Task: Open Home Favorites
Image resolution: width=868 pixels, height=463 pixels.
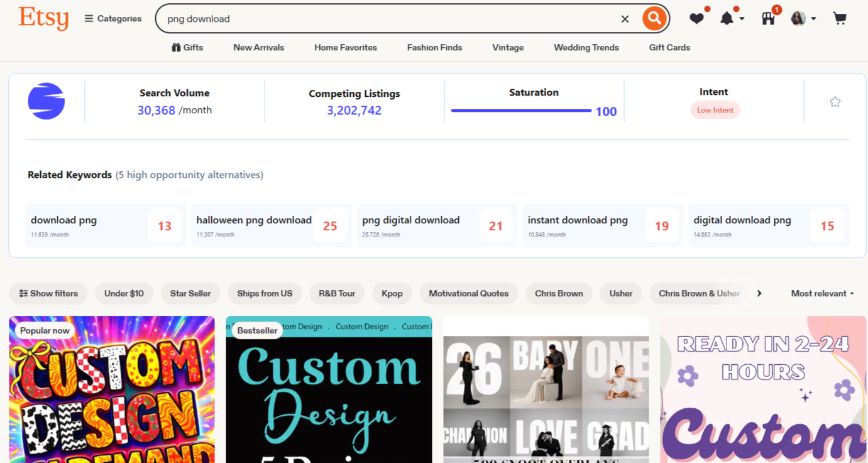Action: point(346,47)
